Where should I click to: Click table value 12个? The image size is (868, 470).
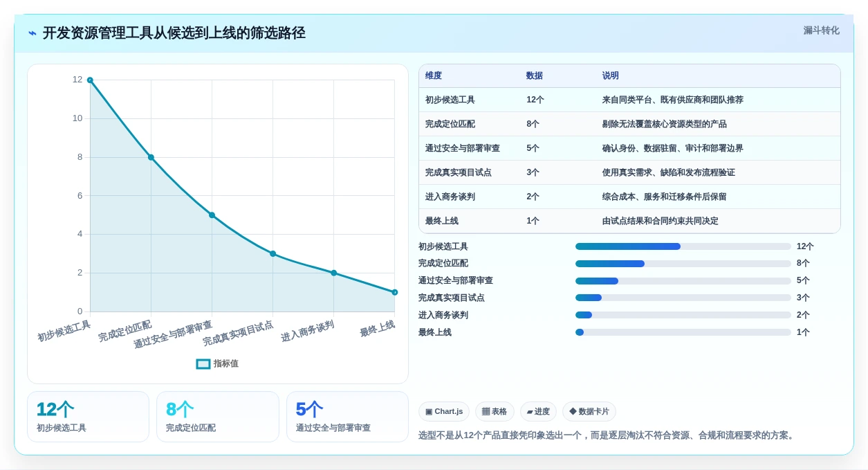point(535,100)
